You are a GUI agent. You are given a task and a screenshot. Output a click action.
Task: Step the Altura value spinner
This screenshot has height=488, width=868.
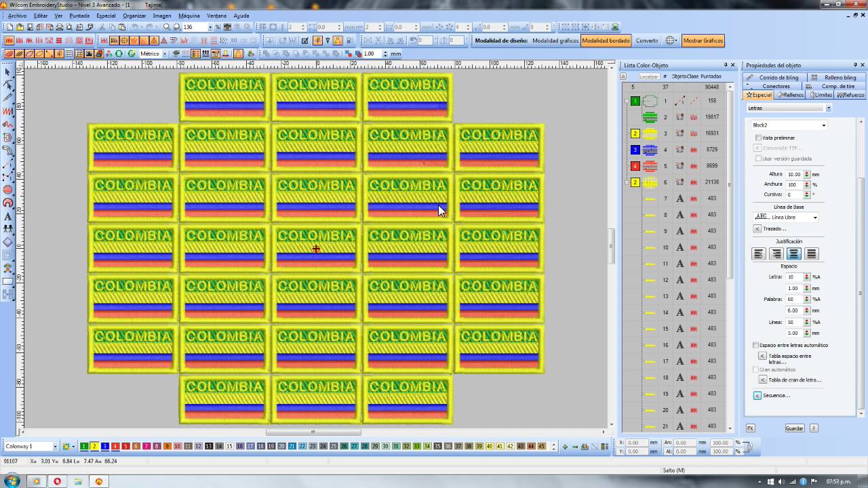(x=807, y=174)
